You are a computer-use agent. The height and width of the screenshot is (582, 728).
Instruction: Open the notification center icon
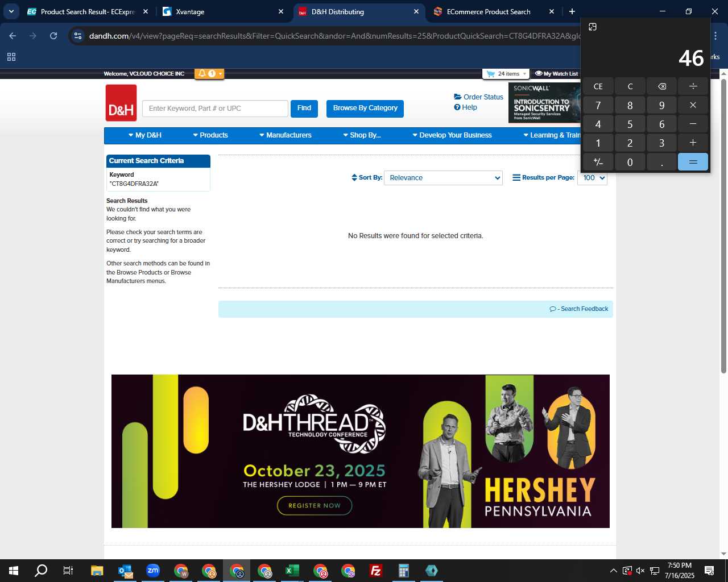click(709, 571)
